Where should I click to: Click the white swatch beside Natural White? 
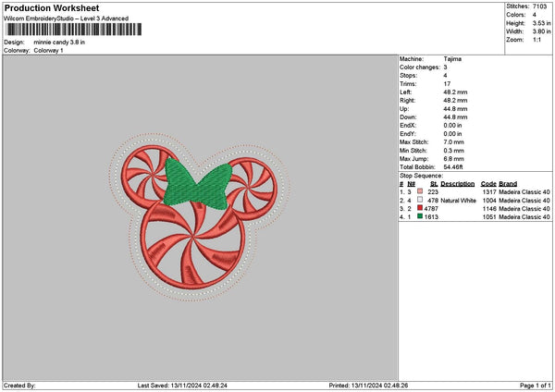click(420, 200)
